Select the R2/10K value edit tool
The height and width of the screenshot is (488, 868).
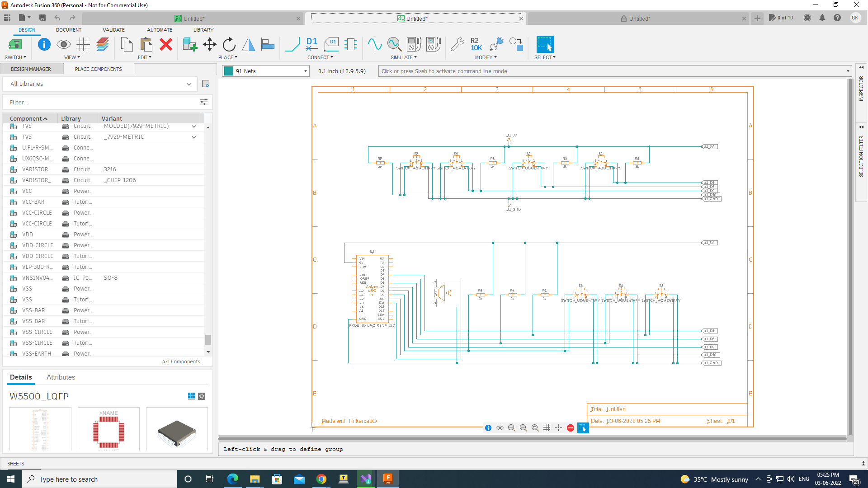click(476, 44)
